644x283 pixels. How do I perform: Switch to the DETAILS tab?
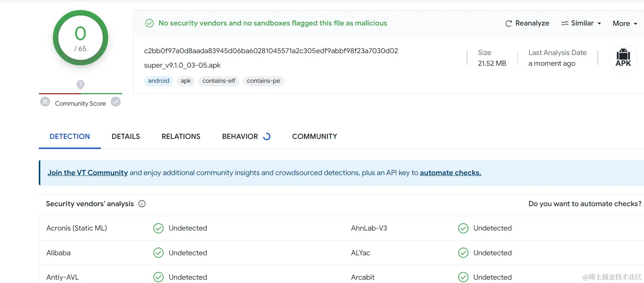pos(126,136)
